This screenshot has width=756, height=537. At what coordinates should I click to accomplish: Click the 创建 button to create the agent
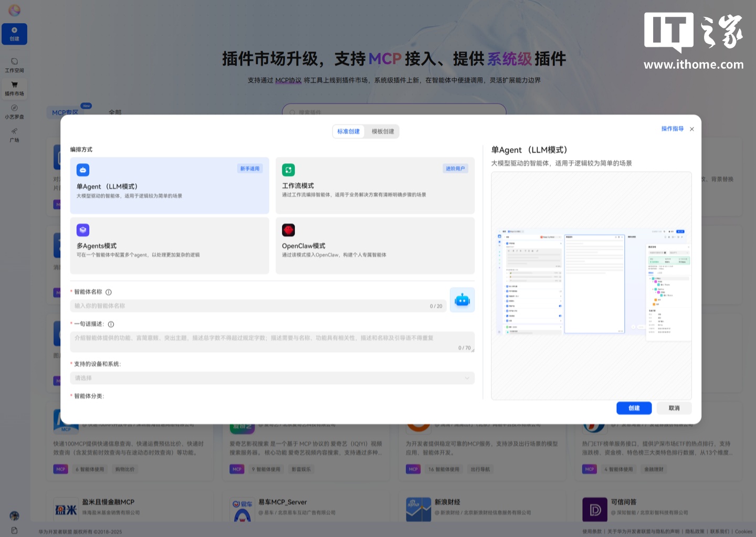[634, 408]
